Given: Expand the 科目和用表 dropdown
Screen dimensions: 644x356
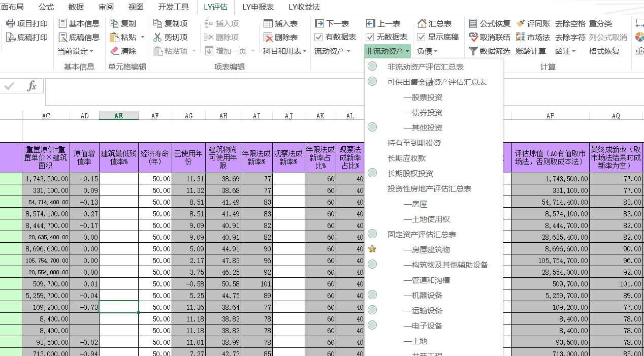Looking at the screenshot, I should (x=284, y=51).
